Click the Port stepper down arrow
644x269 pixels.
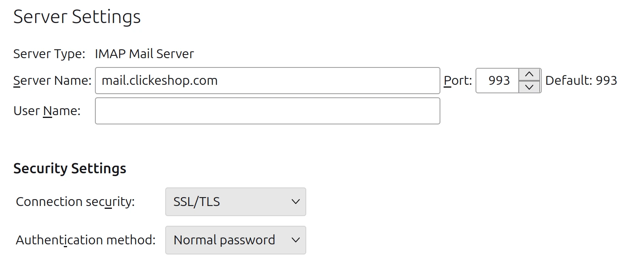tap(530, 87)
